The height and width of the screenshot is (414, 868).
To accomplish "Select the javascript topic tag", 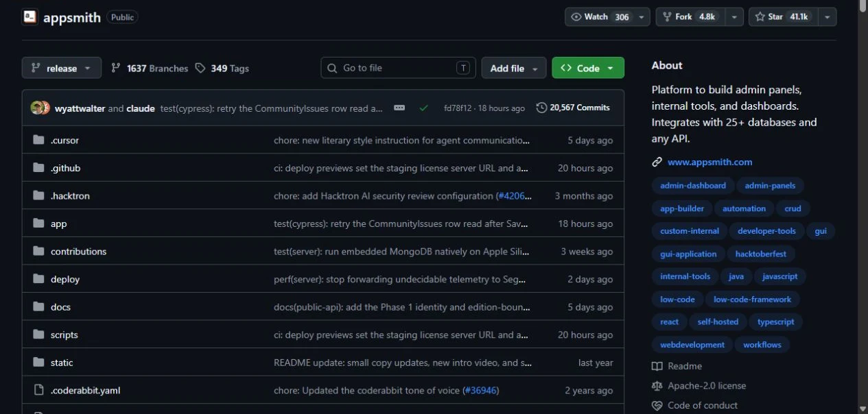I will pos(780,276).
